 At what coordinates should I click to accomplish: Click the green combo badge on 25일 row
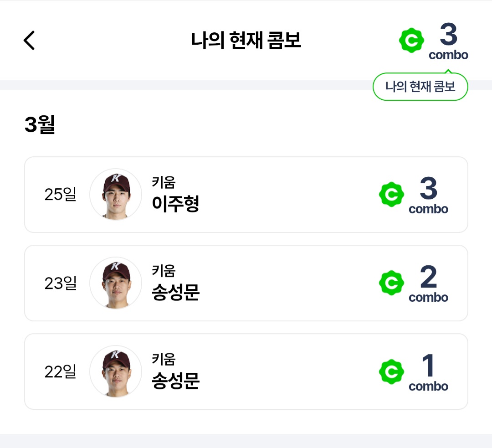point(391,195)
